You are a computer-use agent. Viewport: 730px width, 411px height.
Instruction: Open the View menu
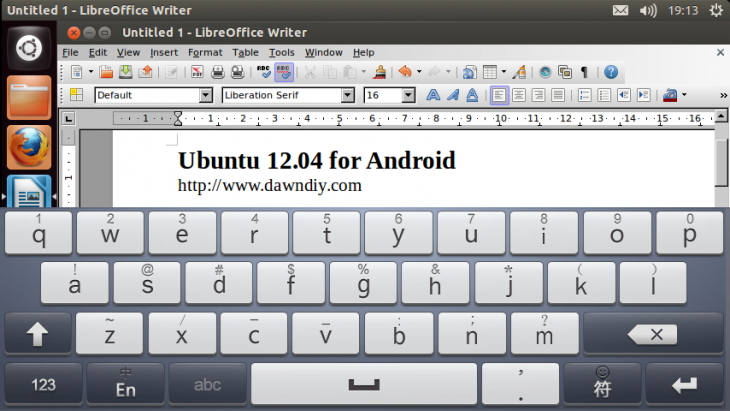pos(128,53)
